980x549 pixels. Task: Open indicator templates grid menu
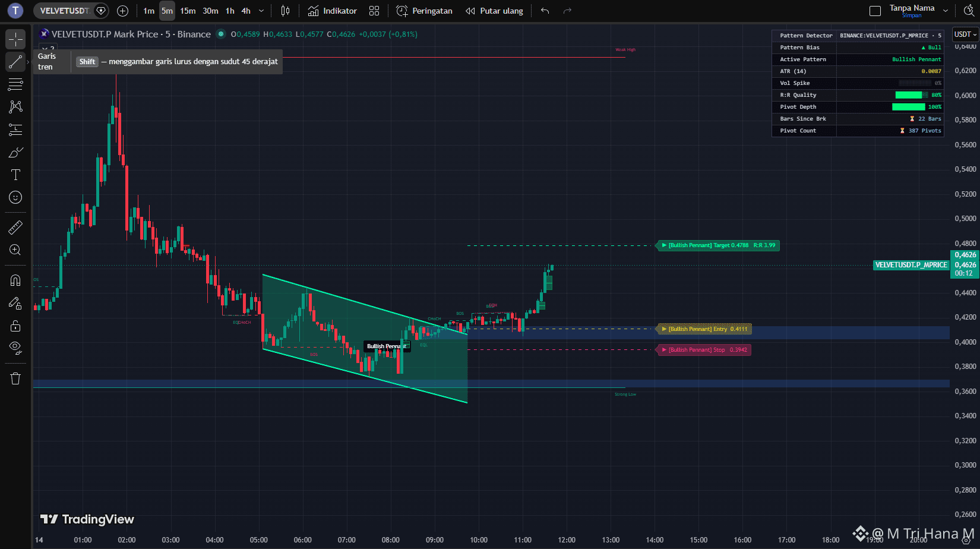pos(374,11)
